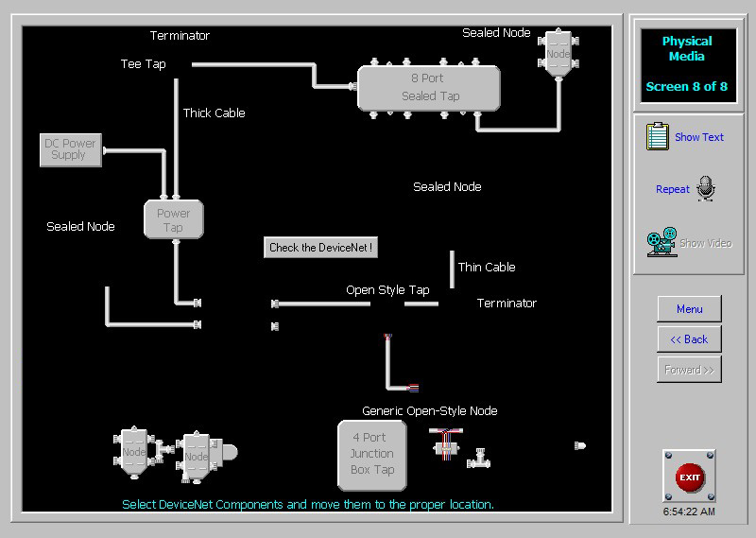The image size is (756, 538).
Task: Click the Show Text link
Action: tap(699, 137)
